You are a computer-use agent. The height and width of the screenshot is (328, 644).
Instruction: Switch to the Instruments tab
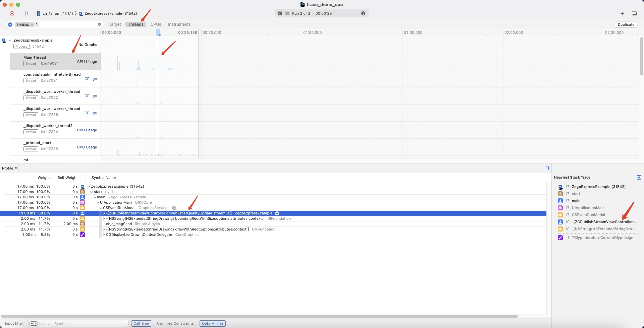(179, 24)
